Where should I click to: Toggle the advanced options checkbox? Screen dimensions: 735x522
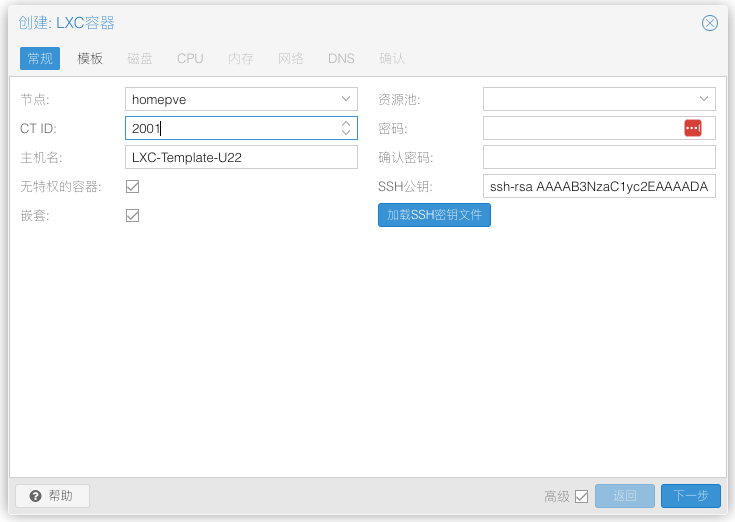tap(581, 496)
